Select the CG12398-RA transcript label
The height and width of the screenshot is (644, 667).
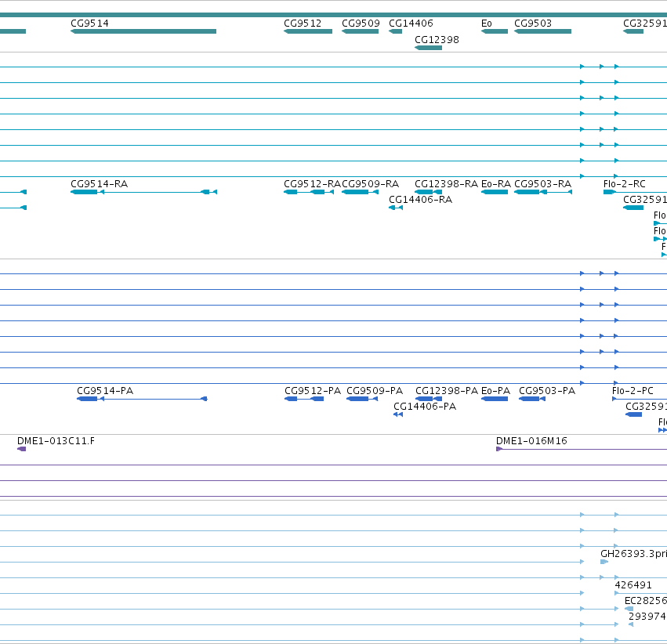click(x=446, y=184)
